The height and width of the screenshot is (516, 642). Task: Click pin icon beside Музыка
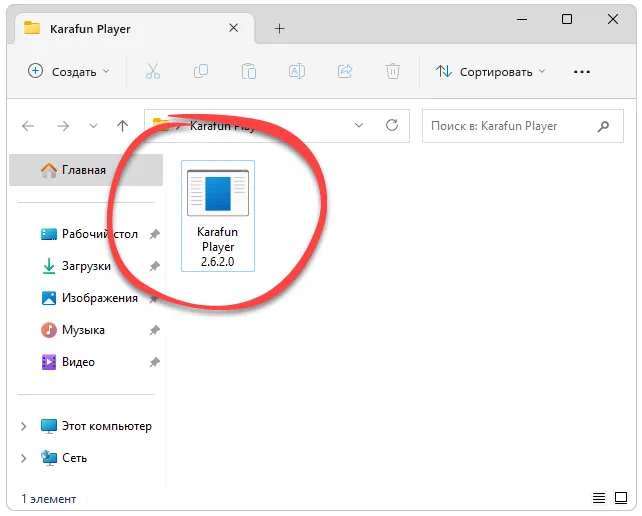click(154, 330)
